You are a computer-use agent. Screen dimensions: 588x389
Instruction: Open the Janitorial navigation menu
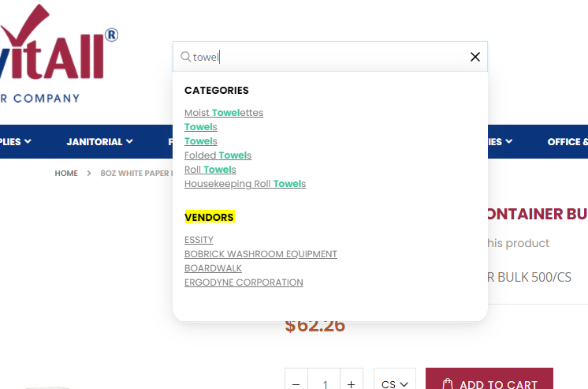coord(99,141)
